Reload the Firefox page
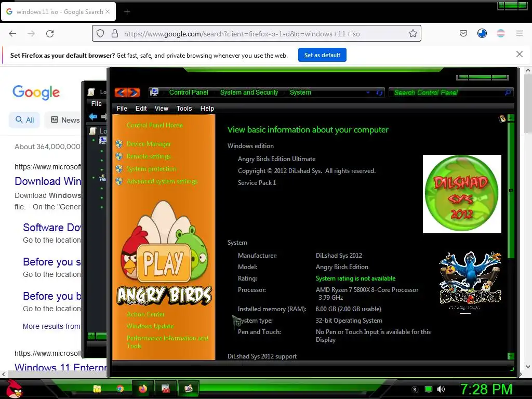 click(x=50, y=34)
